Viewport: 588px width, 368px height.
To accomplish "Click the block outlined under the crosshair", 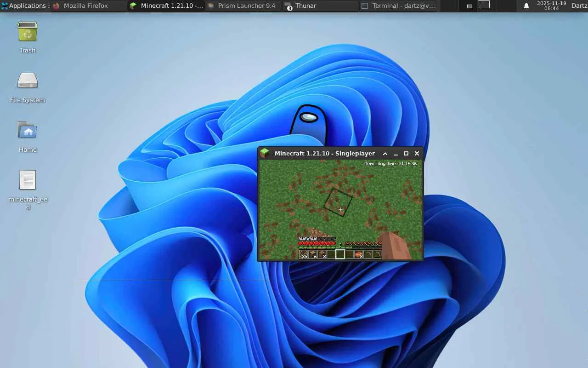I will tap(338, 202).
